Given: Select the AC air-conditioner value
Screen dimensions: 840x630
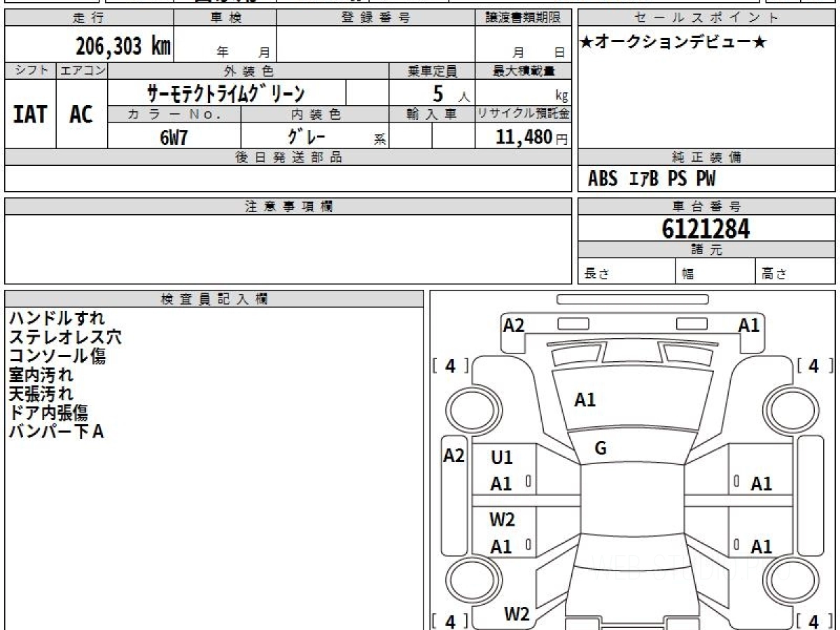Looking at the screenshot, I should point(82,114).
